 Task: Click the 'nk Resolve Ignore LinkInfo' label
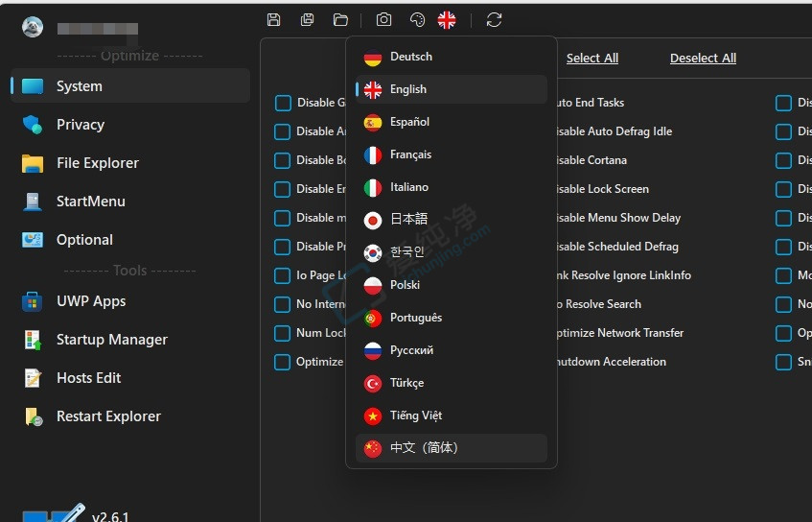click(x=624, y=275)
